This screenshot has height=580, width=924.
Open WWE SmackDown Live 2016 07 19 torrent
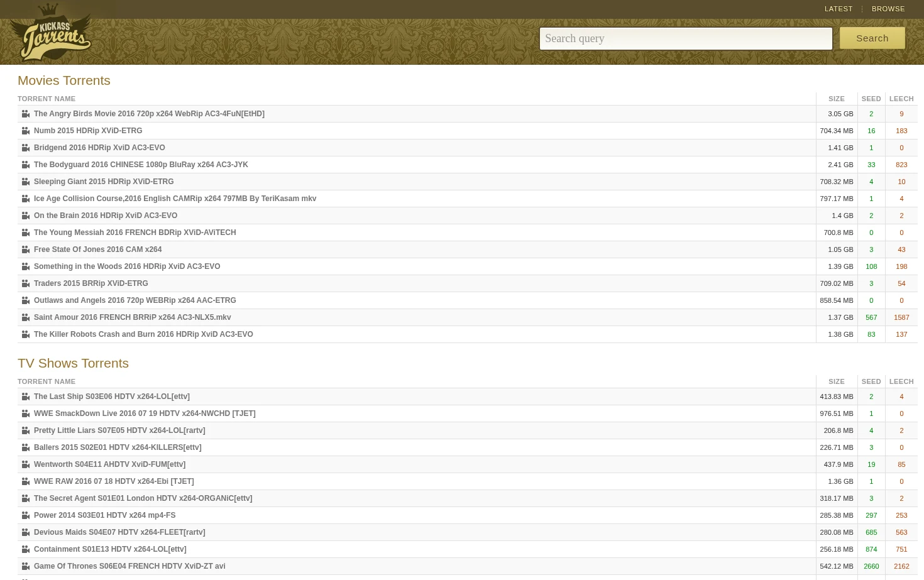coord(145,413)
